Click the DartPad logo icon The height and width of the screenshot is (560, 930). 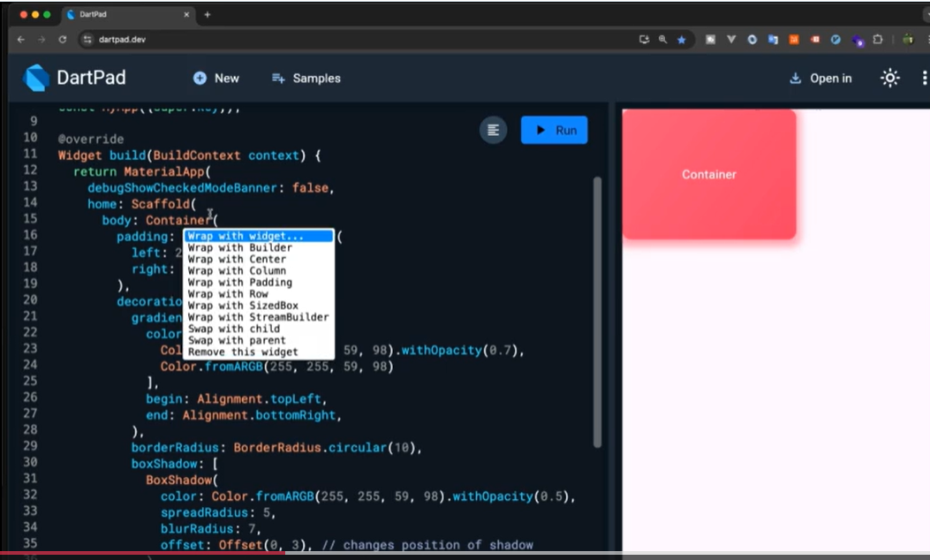click(36, 78)
